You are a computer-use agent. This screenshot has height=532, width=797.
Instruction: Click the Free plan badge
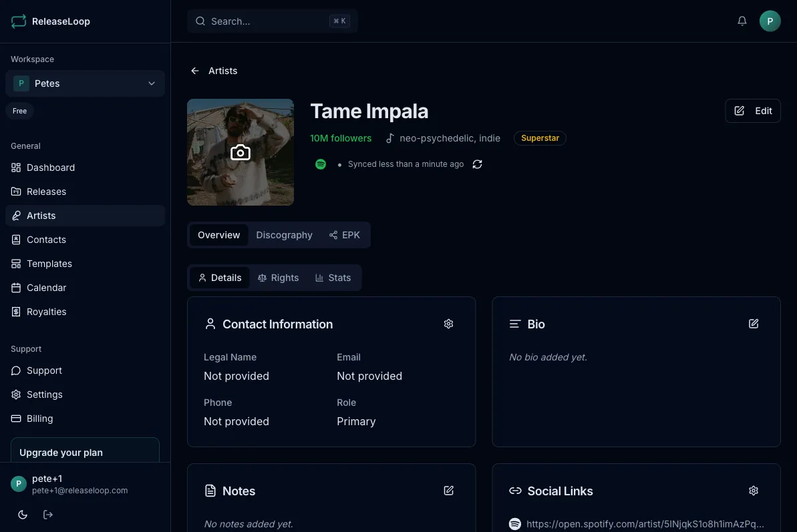coord(20,111)
